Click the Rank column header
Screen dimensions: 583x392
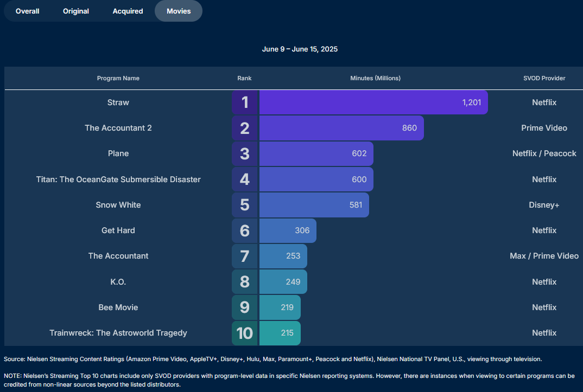click(x=244, y=78)
